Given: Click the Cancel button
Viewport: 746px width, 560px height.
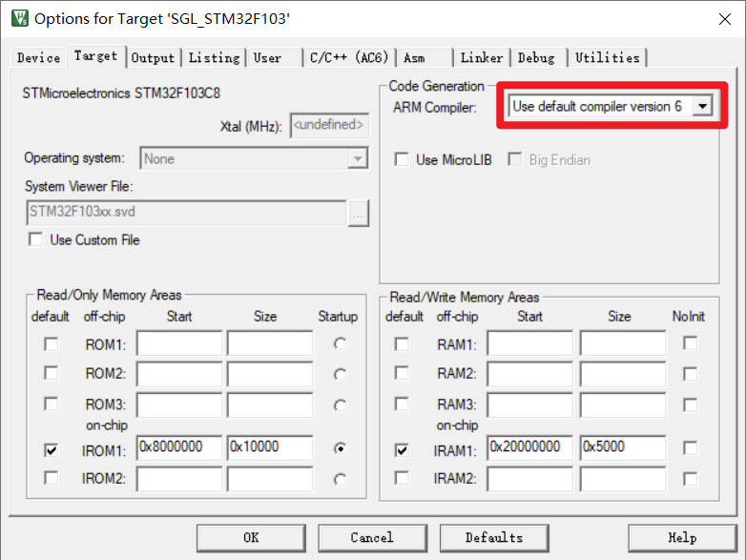Looking at the screenshot, I should 373,538.
